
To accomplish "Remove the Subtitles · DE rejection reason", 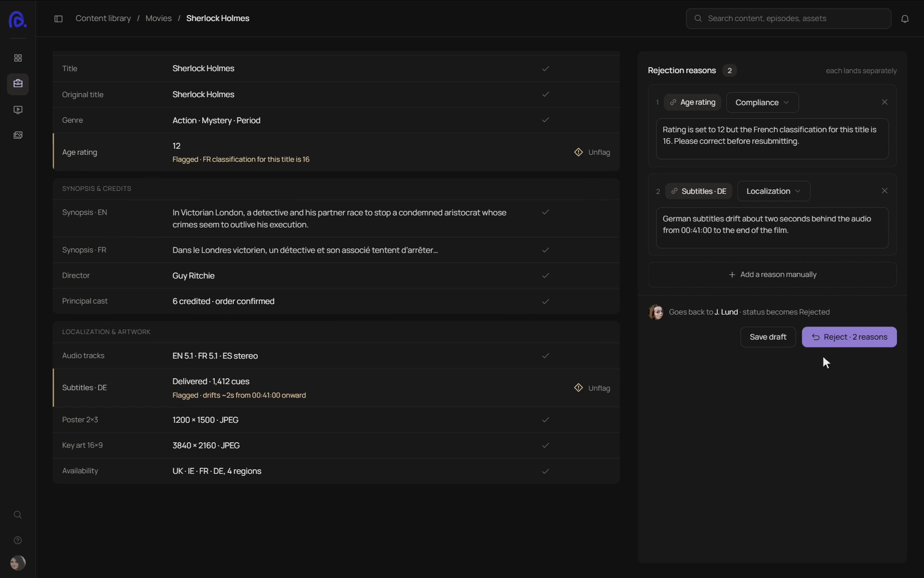I will 884,191.
